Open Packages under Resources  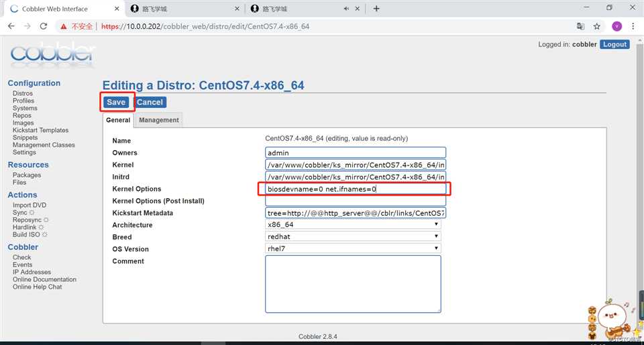(27, 175)
